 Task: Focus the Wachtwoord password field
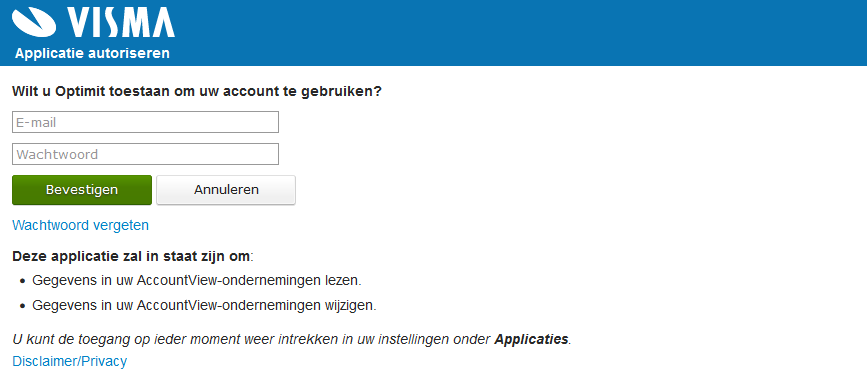point(145,154)
